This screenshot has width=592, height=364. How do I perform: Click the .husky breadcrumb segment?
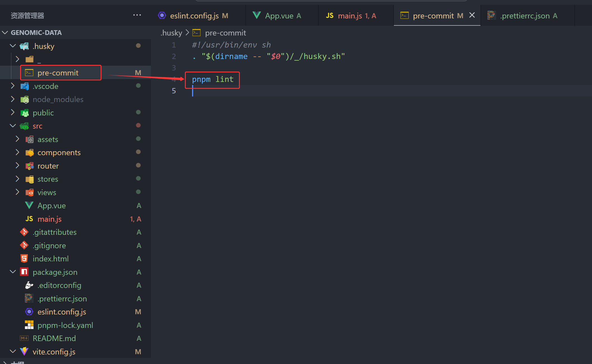point(171,33)
